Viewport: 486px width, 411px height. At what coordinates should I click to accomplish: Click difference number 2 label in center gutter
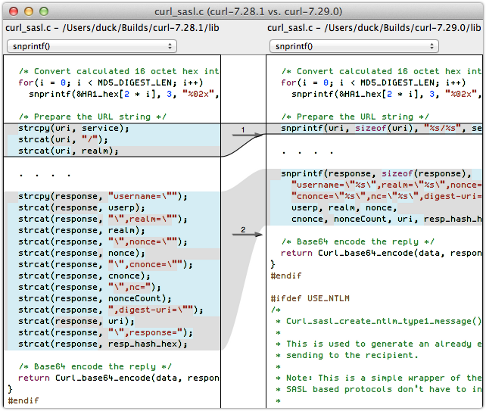(x=243, y=229)
